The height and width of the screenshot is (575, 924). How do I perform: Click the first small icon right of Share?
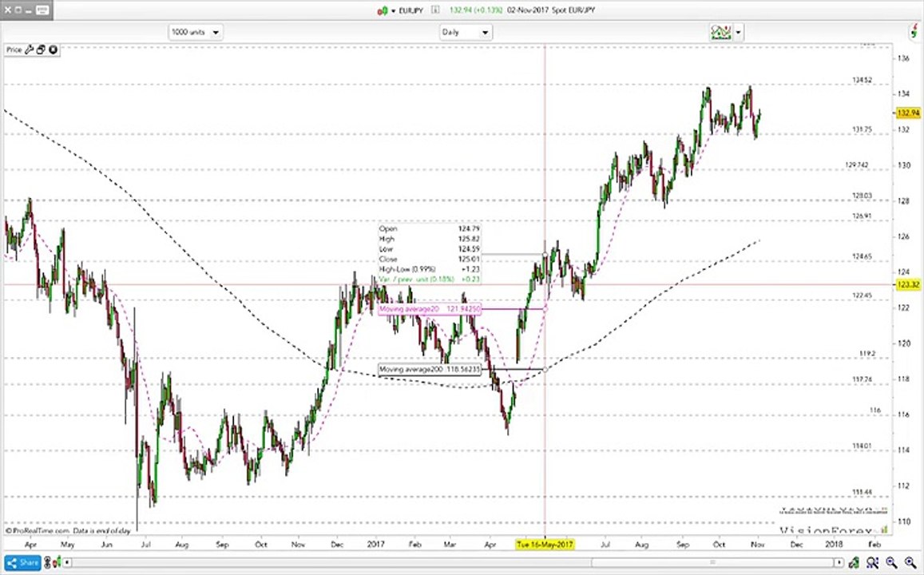(49, 563)
